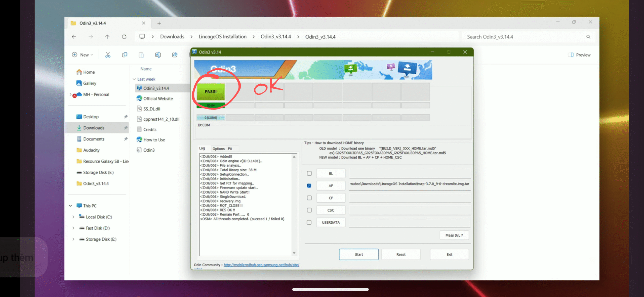Click the log scrollbar down arrow
Viewport: 644px width, 297px height.
point(294,253)
